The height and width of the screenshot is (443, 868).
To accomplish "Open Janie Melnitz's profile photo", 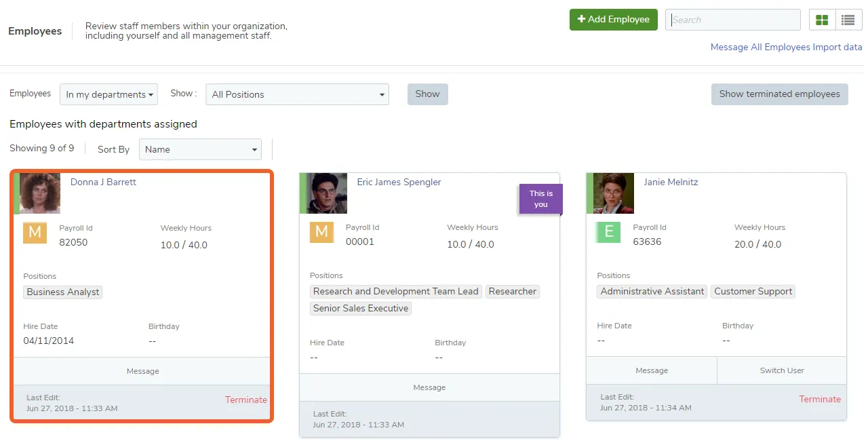I will (x=614, y=193).
